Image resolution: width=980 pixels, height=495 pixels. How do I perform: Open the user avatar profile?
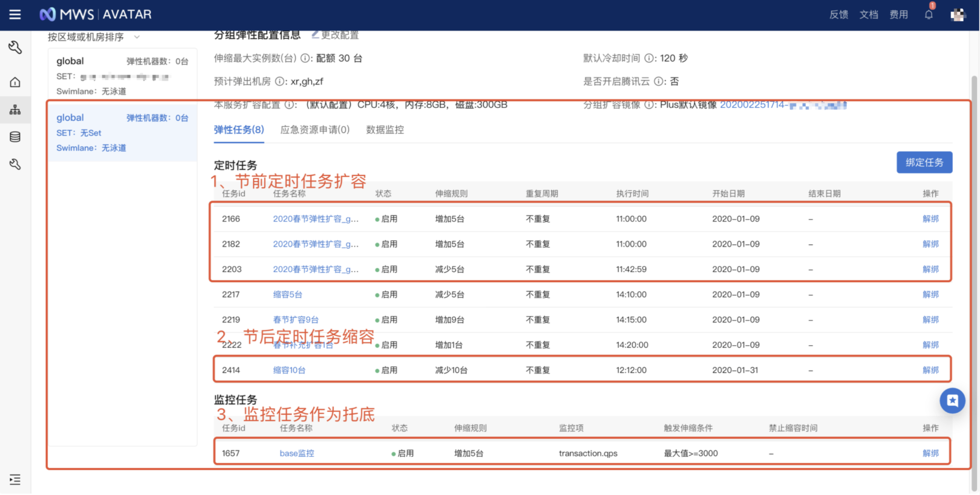click(x=958, y=15)
